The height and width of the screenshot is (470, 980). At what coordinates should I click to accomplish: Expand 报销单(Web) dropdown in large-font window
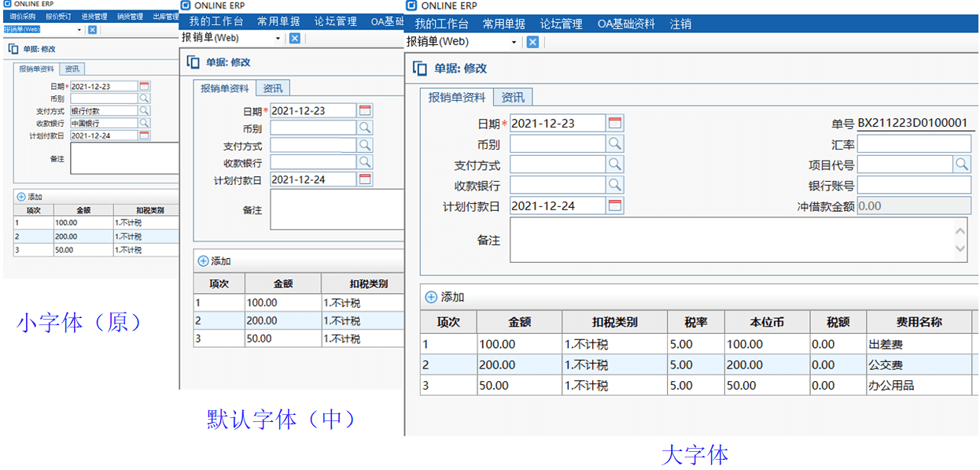[514, 42]
